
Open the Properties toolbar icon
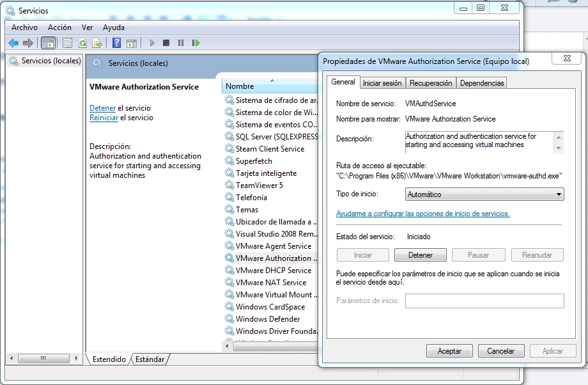coord(68,43)
